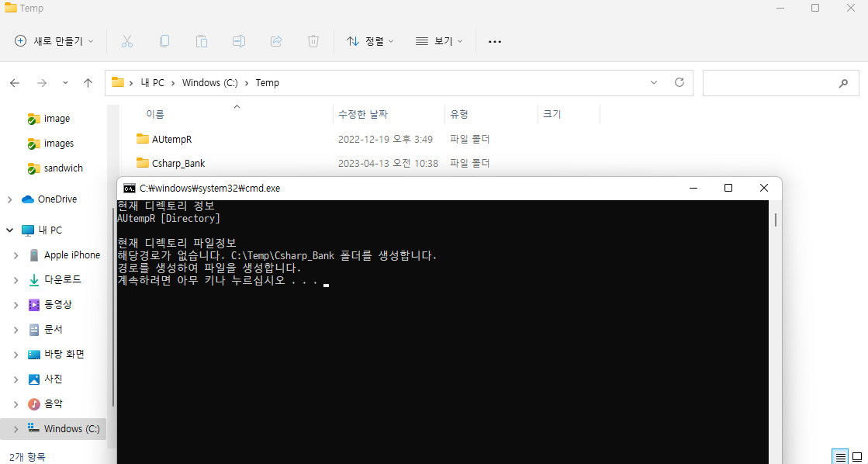Click the folder icon in address bar

click(x=118, y=82)
